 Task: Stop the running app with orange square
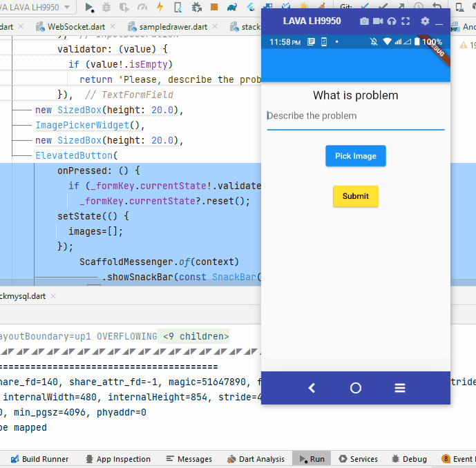pyautogui.click(x=214, y=7)
